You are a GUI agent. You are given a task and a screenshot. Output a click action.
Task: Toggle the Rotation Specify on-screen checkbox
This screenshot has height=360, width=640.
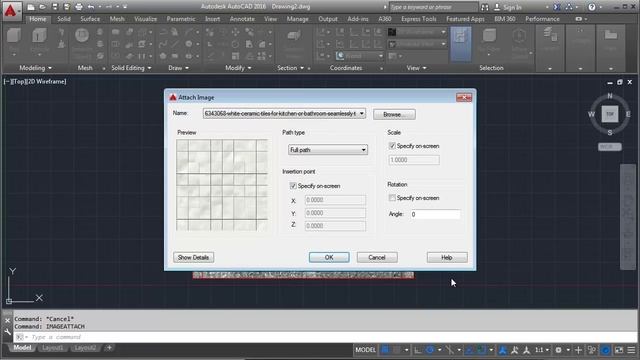coord(392,198)
